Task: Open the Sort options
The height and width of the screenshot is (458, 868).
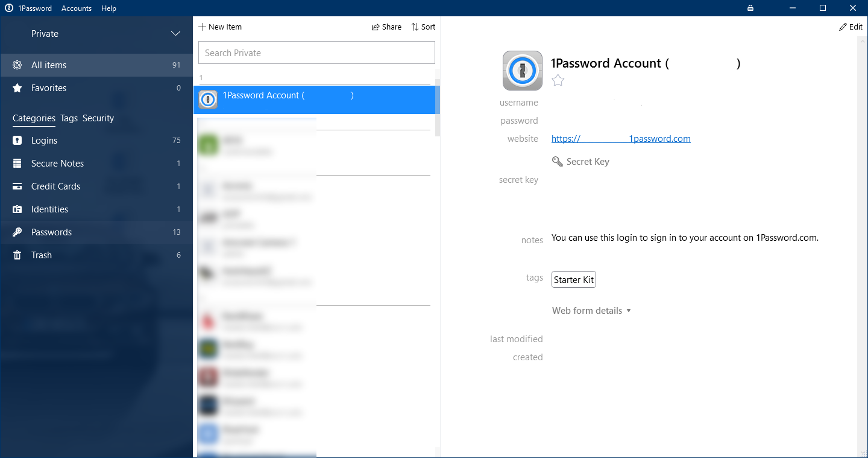Action: tap(423, 27)
